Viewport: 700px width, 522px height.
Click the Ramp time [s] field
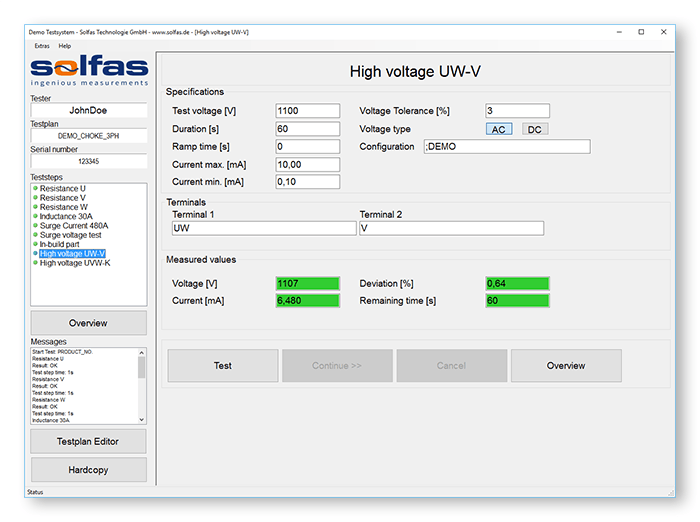click(x=308, y=146)
